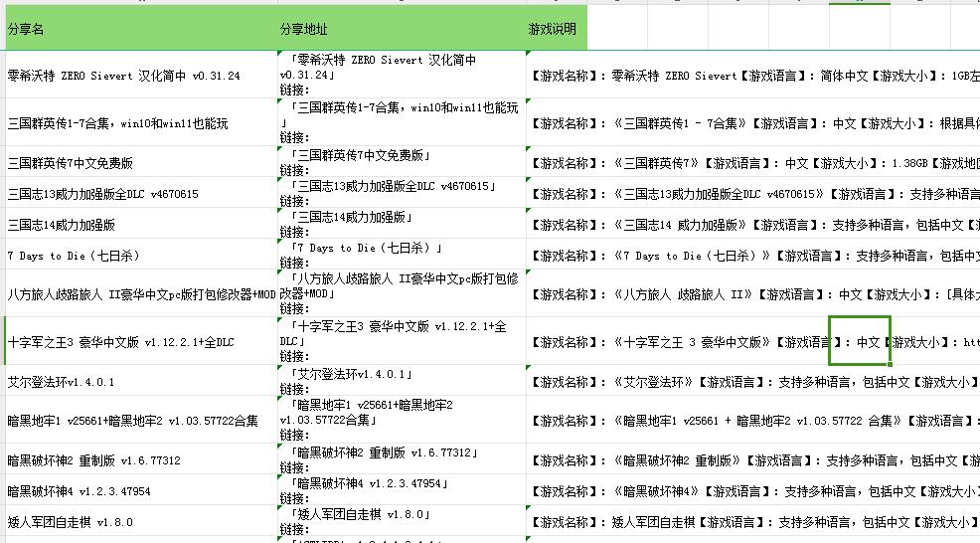Select description 《暗黑地牢1 v25661 + 暗黑地牢2 合集》

[x=753, y=420]
